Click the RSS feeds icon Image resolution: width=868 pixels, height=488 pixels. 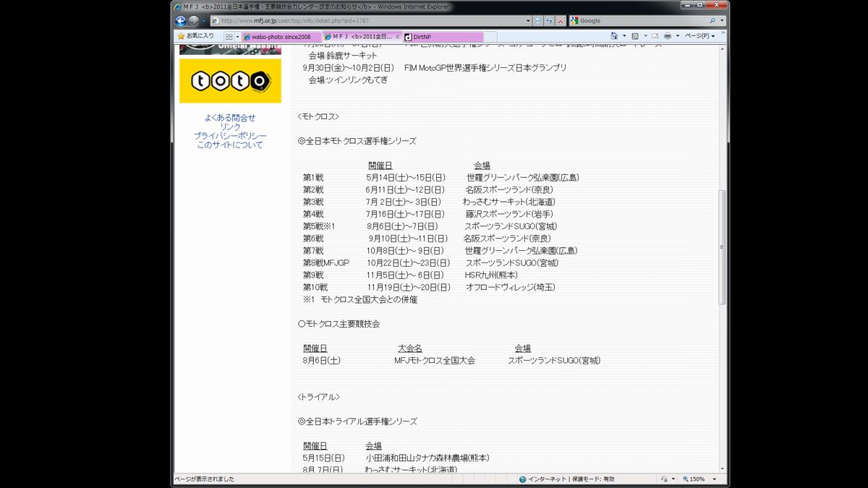[x=634, y=35]
